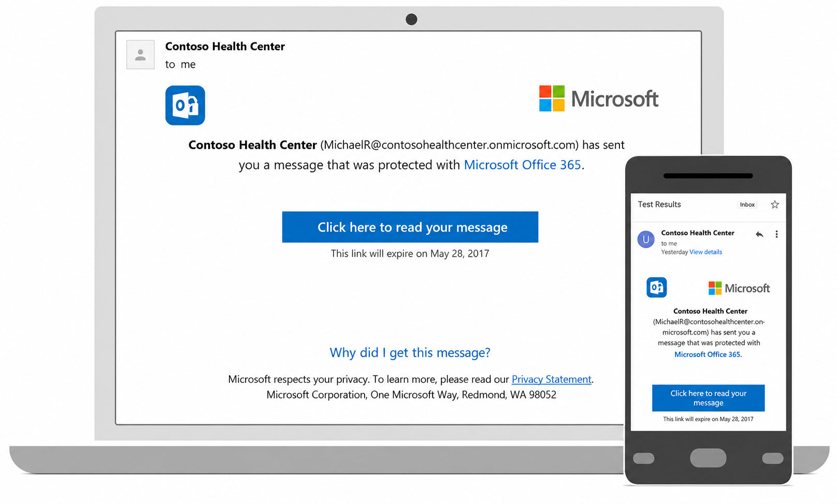Screen dimensions: 837x504
Task: Click the wide 'Click here to read your message' button on laptop
Action: [410, 227]
